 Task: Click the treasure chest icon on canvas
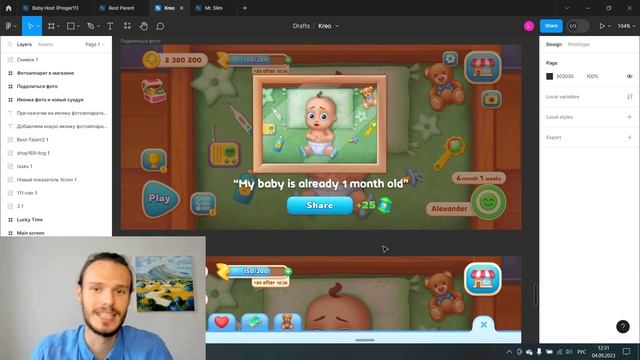(154, 90)
